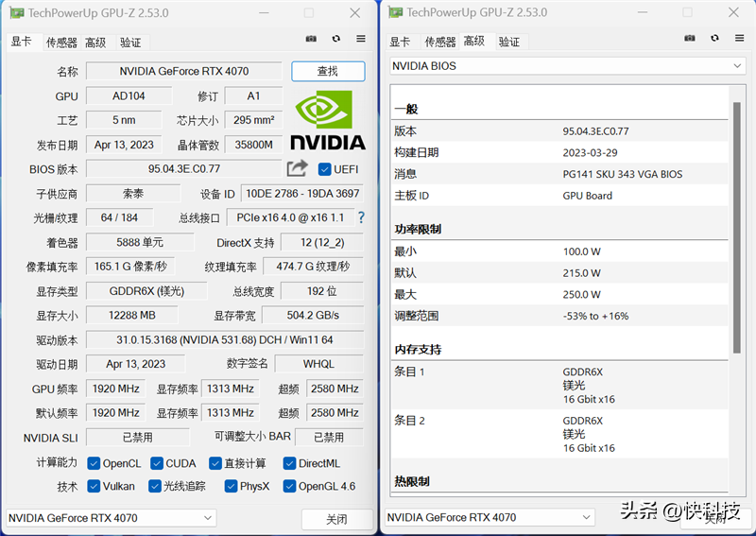Click the 条目 2 memory entry
The width and height of the screenshot is (756, 536).
(x=559, y=434)
